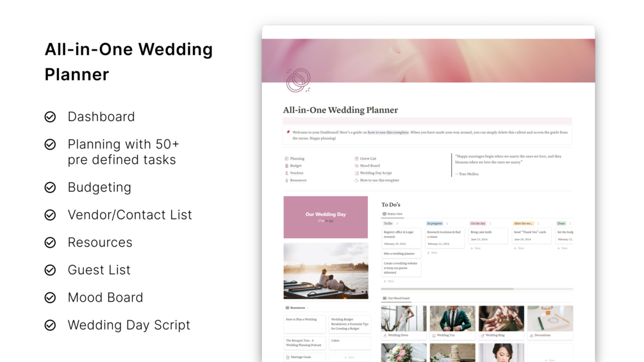
Task: Click the checkmark icon next to Mood Board feature
Action: (x=50, y=297)
